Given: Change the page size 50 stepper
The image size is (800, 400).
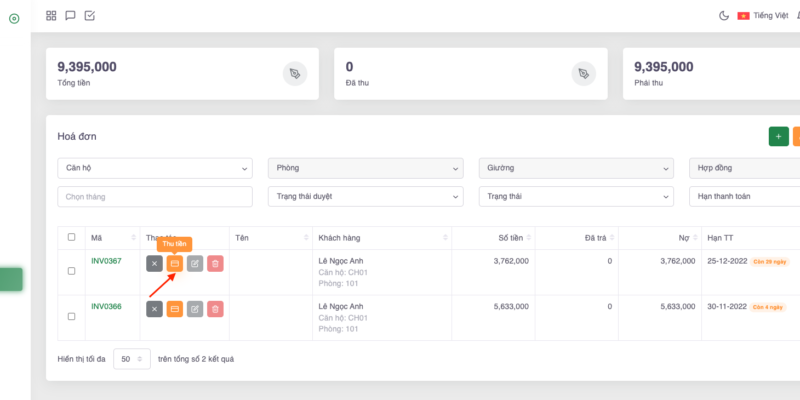Looking at the screenshot, I should coord(131,358).
